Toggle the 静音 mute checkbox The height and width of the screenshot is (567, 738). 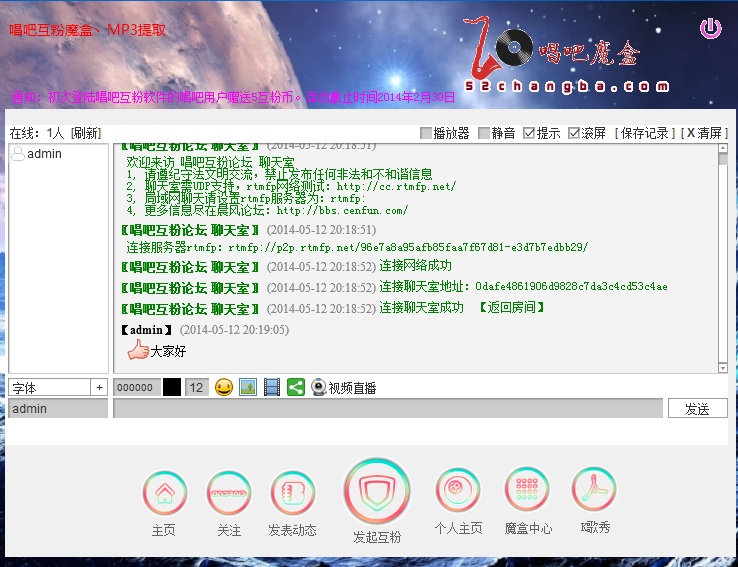click(x=484, y=133)
